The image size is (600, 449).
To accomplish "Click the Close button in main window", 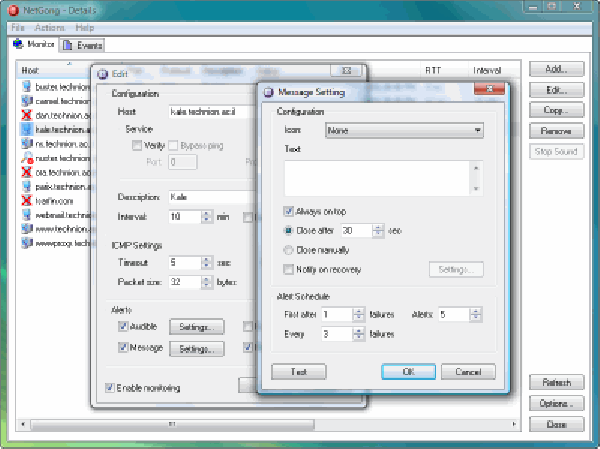I will click(556, 425).
